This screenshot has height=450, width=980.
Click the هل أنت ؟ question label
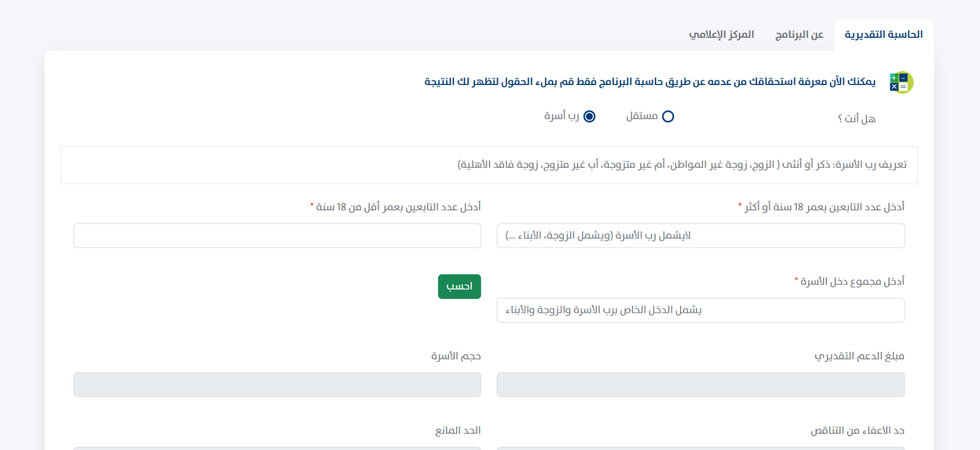point(856,118)
